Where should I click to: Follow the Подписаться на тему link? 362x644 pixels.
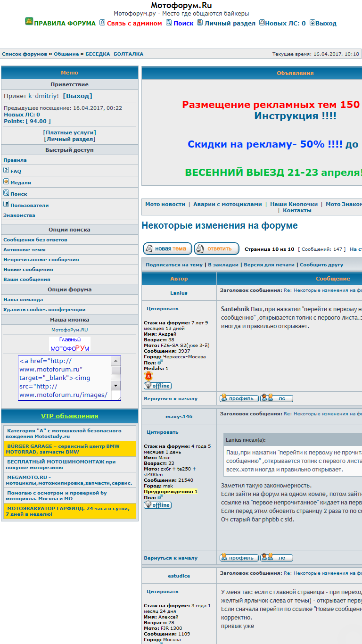pyautogui.click(x=174, y=265)
